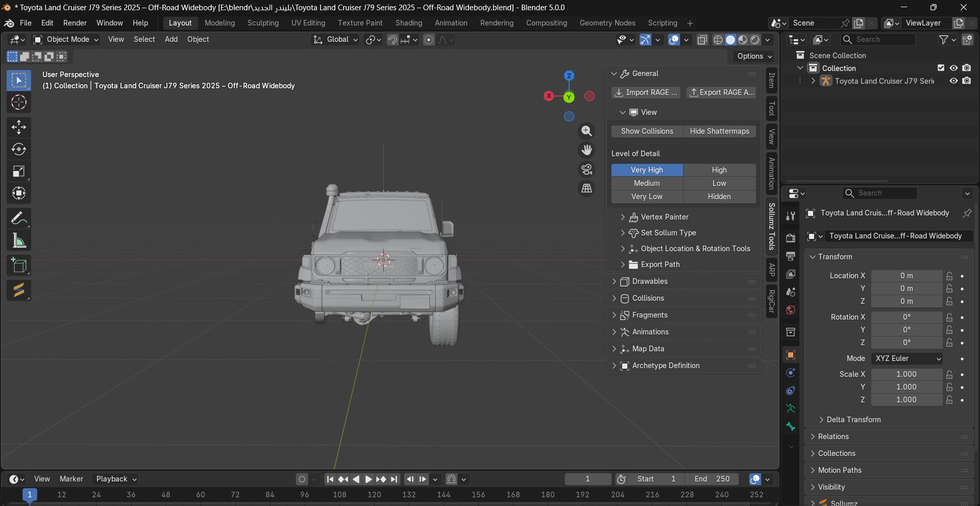Viewport: 980px width, 506px height.
Task: Activate the Add Cube tool
Action: [19, 266]
